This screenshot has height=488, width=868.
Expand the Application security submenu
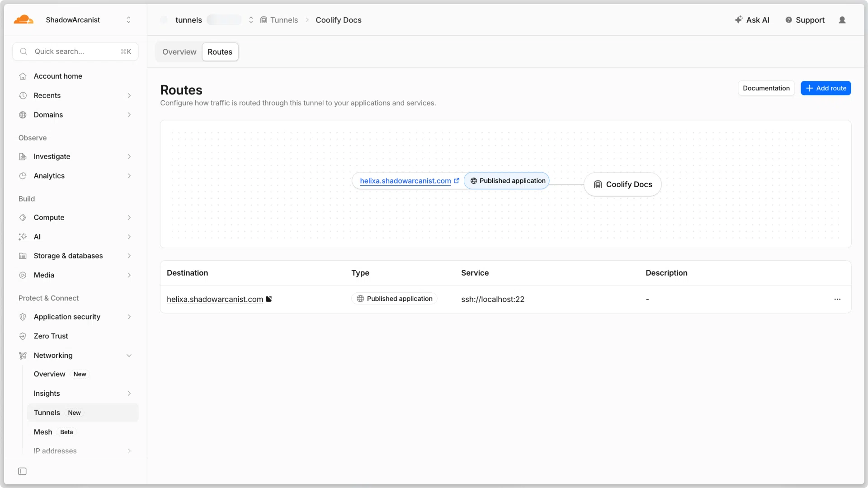[x=129, y=317]
